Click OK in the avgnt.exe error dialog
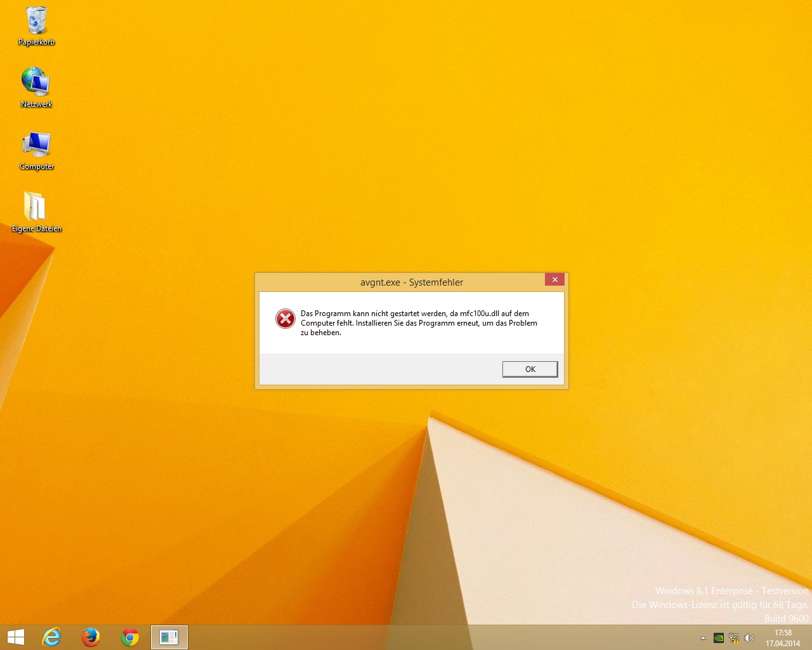Screen dimensions: 812x650 coord(530,369)
